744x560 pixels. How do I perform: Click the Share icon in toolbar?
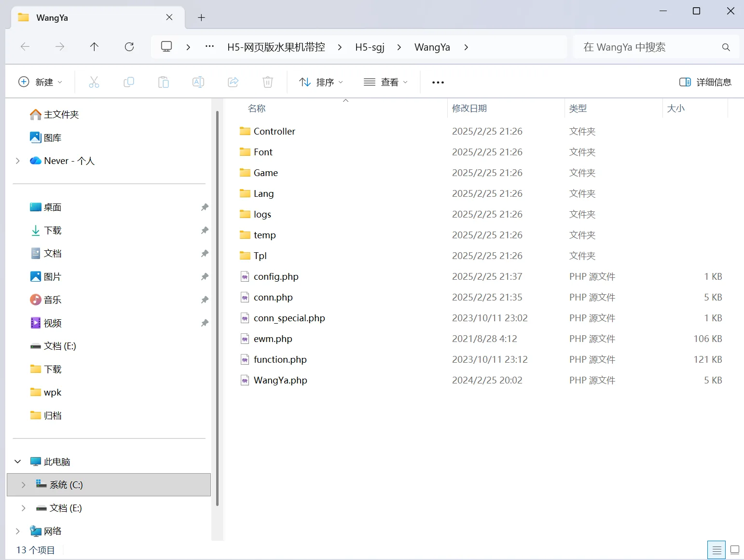(233, 82)
